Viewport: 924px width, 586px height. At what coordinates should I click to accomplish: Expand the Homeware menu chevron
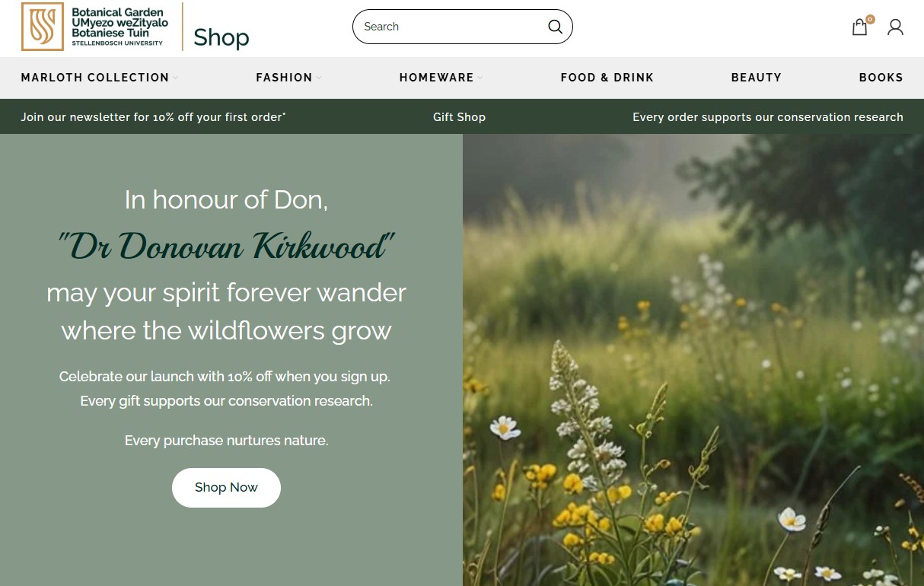pyautogui.click(x=480, y=78)
